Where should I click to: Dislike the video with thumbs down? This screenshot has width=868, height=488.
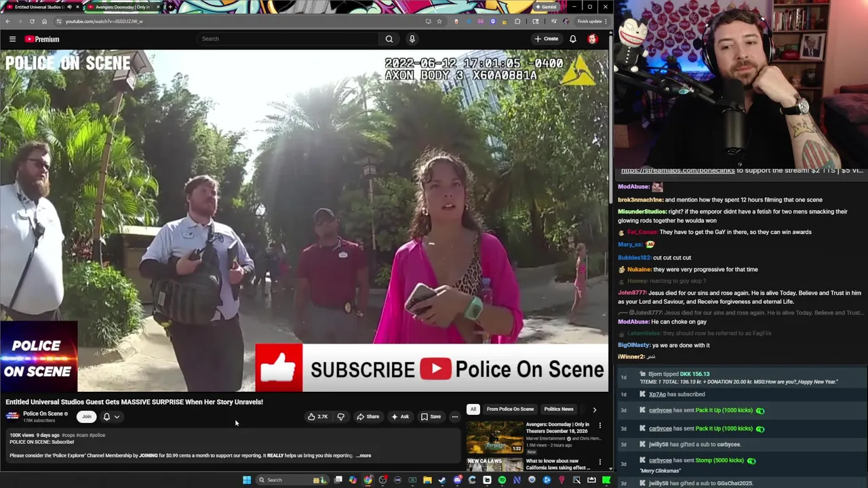340,417
